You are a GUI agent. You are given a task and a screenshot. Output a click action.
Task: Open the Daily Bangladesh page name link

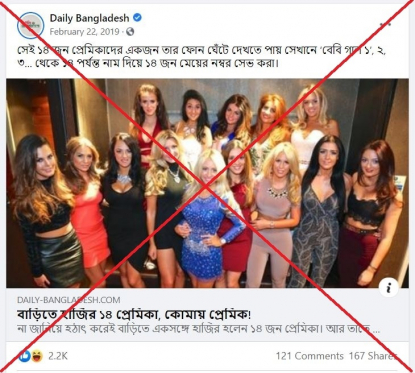coord(89,18)
